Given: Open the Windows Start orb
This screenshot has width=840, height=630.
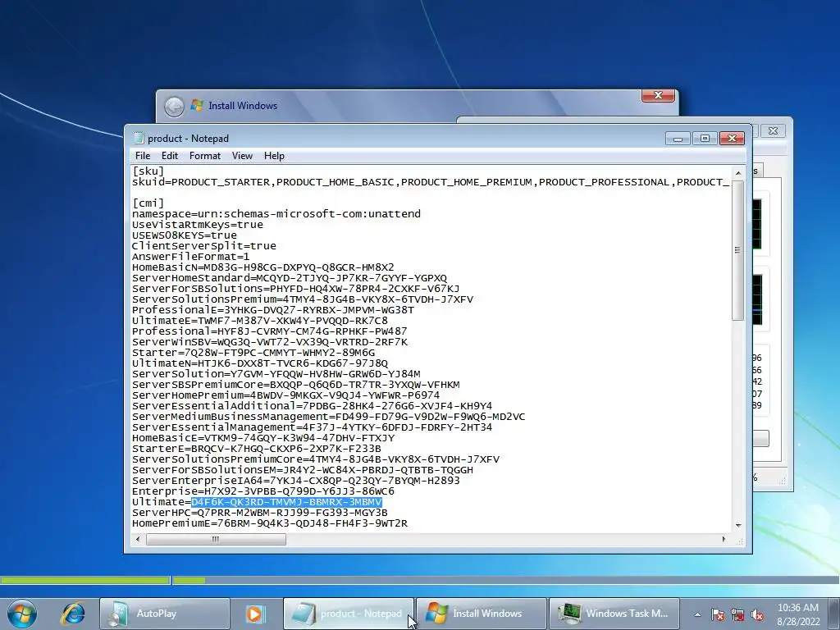Looking at the screenshot, I should click(22, 614).
